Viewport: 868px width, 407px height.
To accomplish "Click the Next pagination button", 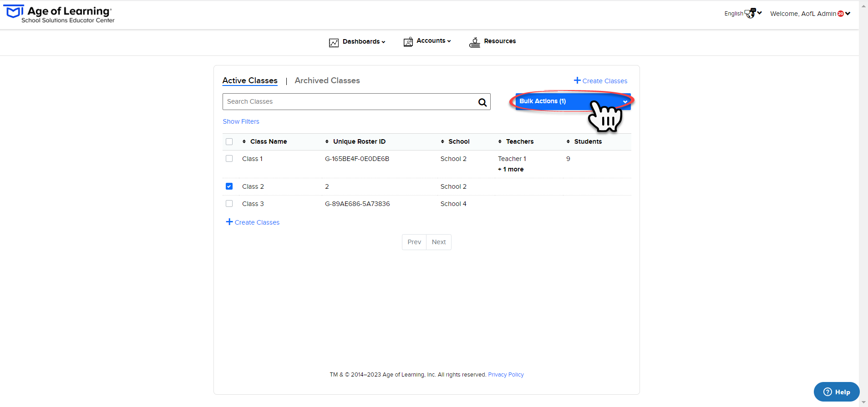I will pyautogui.click(x=439, y=242).
